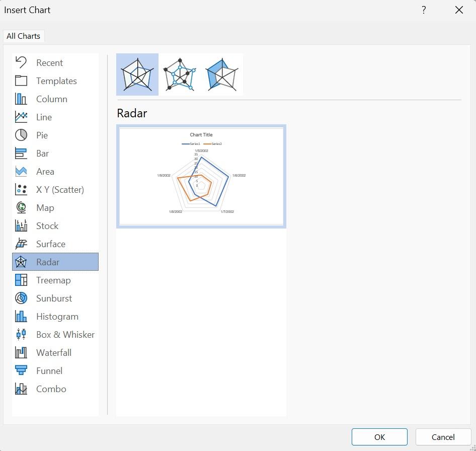The width and height of the screenshot is (476, 451).
Task: Select the Pie chart icon
Action: 21,135
